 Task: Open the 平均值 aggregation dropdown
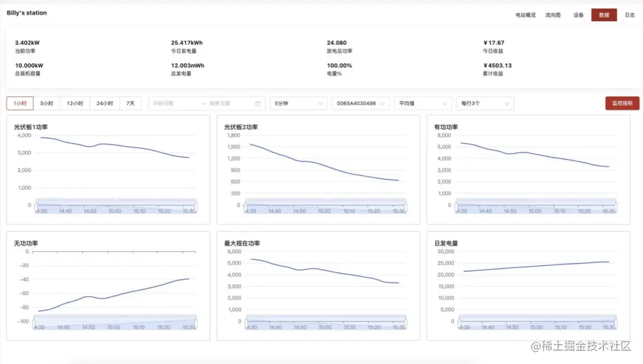423,104
